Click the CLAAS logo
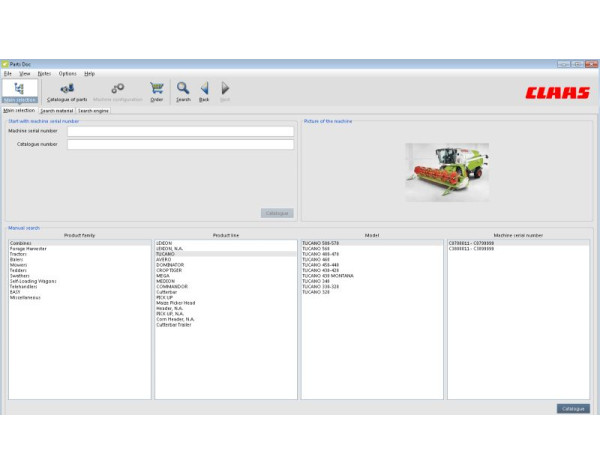This screenshot has height=475, width=600. [x=557, y=92]
